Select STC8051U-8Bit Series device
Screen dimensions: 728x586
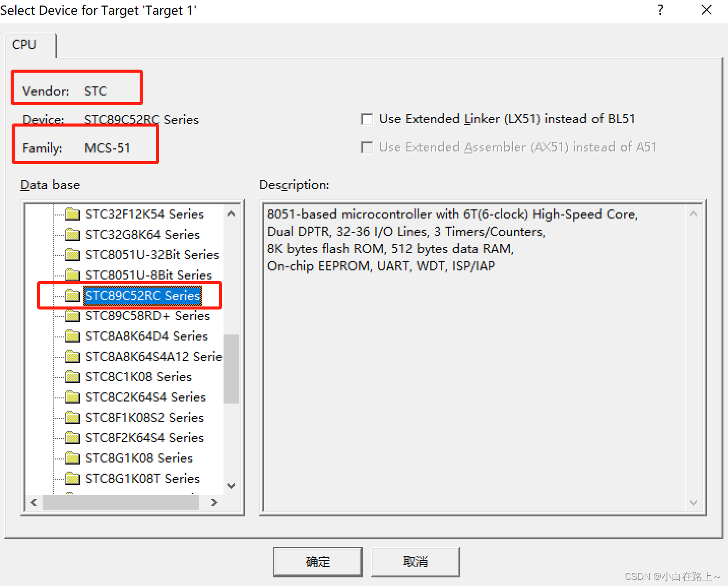coord(148,275)
